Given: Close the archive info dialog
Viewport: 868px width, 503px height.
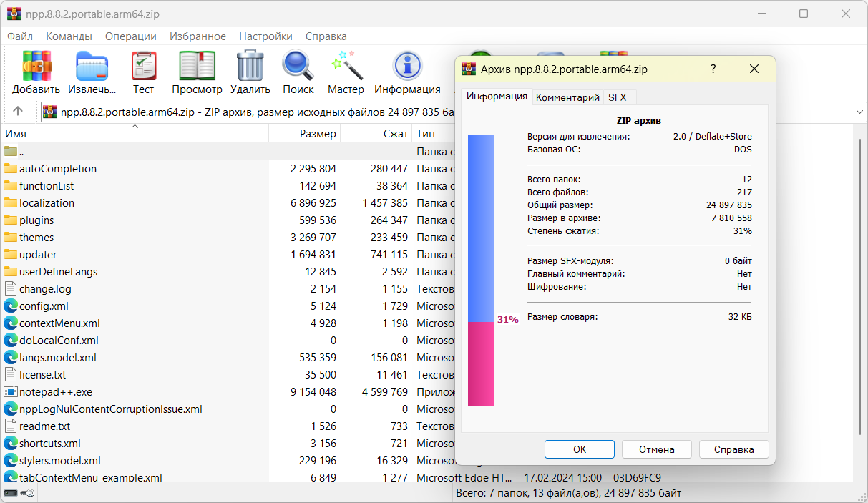Looking at the screenshot, I should coord(754,69).
